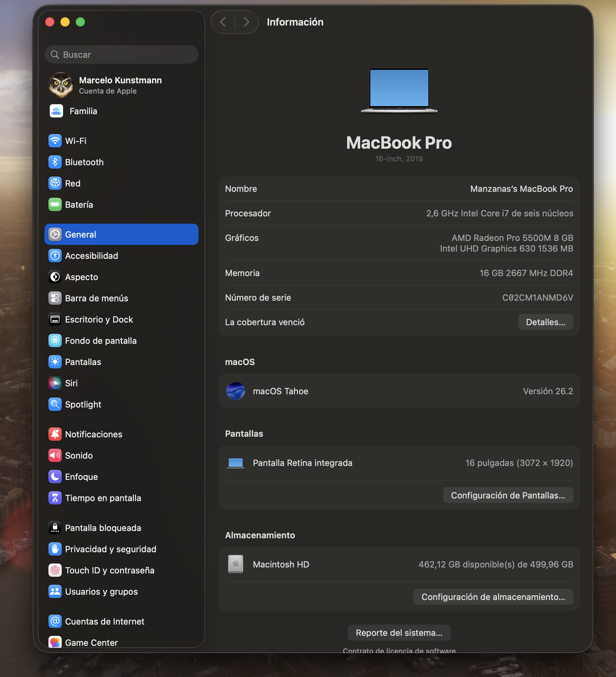
Task: Click the Bluetooth icon in sidebar
Action: click(x=55, y=162)
